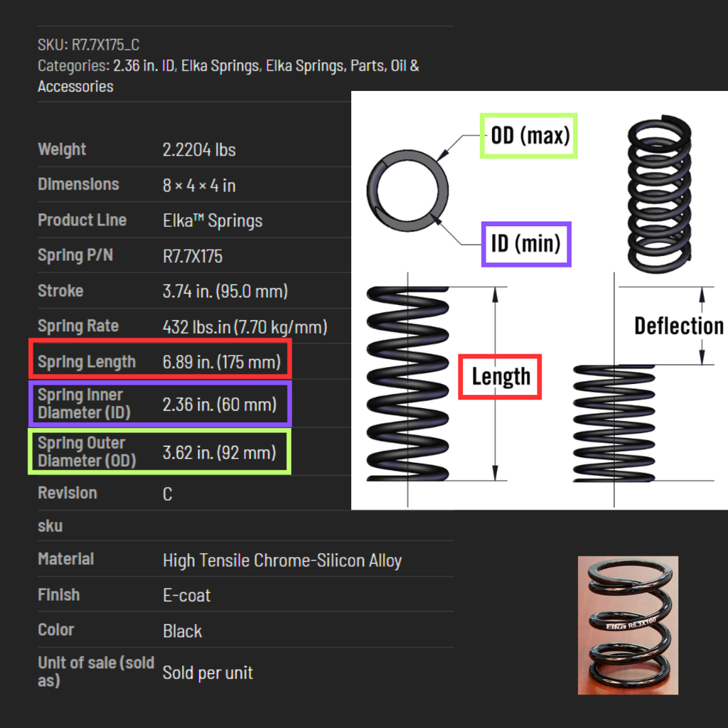Click the "Spring Inner Diameter (ID)" label
Viewport: 728px width, 728px height.
coord(85,404)
